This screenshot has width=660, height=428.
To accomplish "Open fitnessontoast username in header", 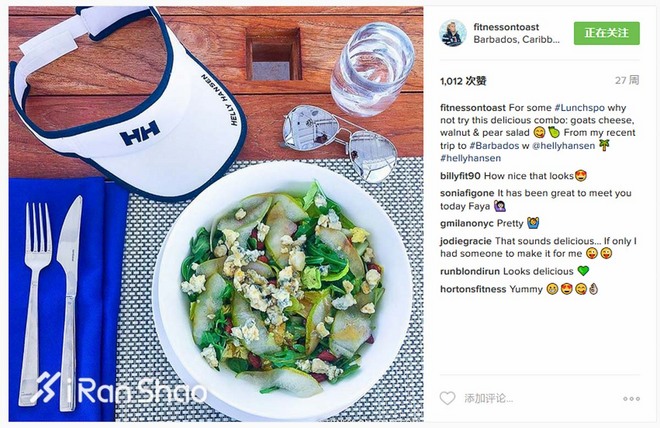I will (x=506, y=27).
